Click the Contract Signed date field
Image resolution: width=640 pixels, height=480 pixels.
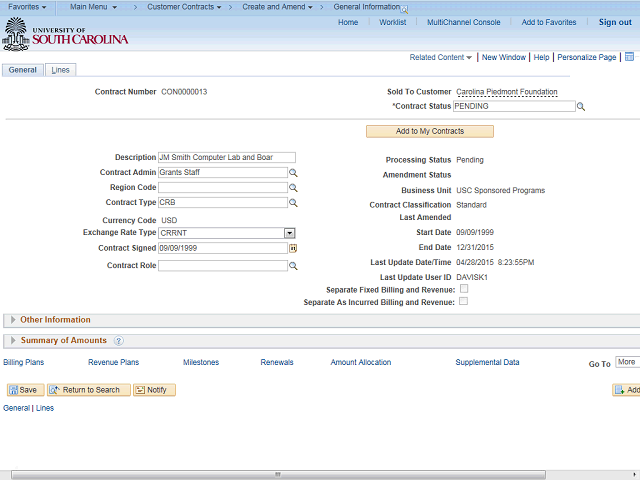(223, 248)
